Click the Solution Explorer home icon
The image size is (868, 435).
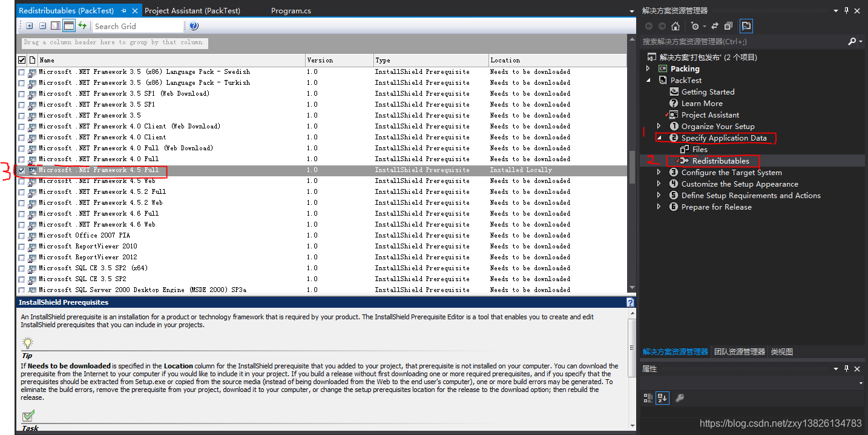(676, 26)
